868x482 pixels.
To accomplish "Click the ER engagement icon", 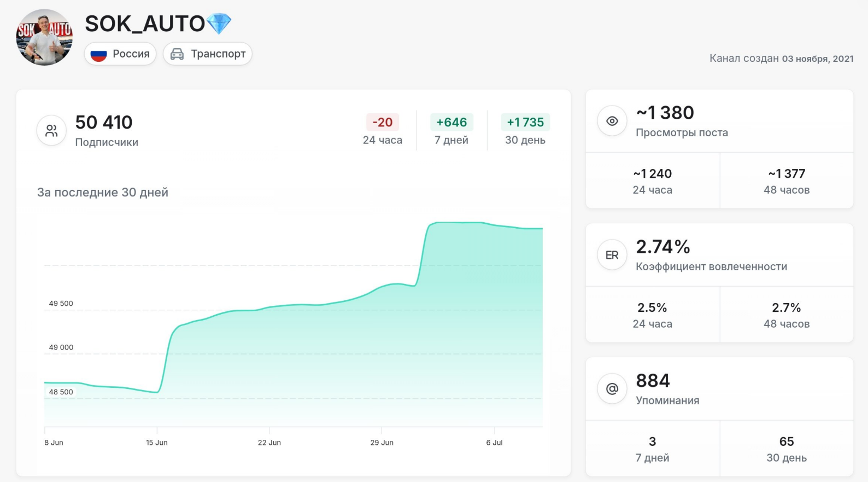I will coord(612,255).
